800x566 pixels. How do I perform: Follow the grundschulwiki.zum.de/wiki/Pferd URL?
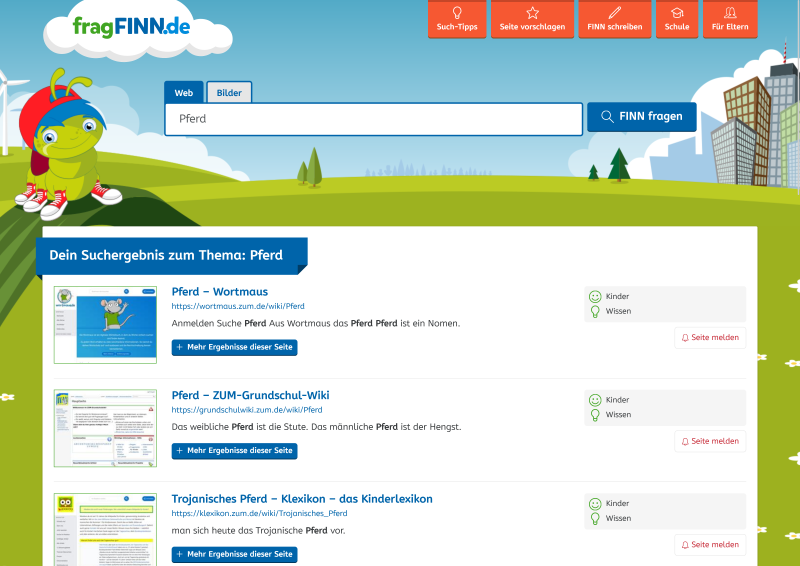click(x=247, y=410)
